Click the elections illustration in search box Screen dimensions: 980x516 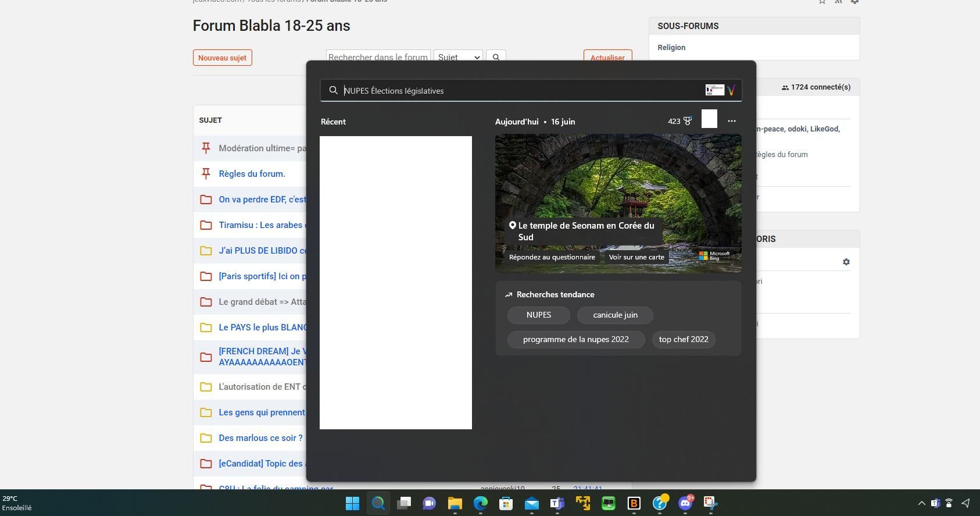click(714, 90)
